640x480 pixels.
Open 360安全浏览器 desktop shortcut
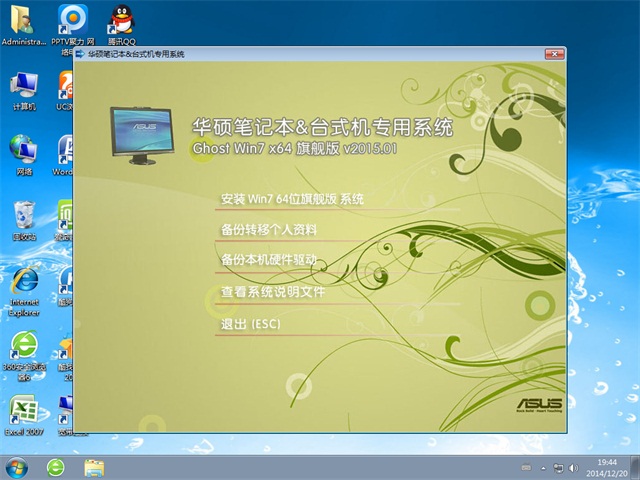tap(23, 348)
